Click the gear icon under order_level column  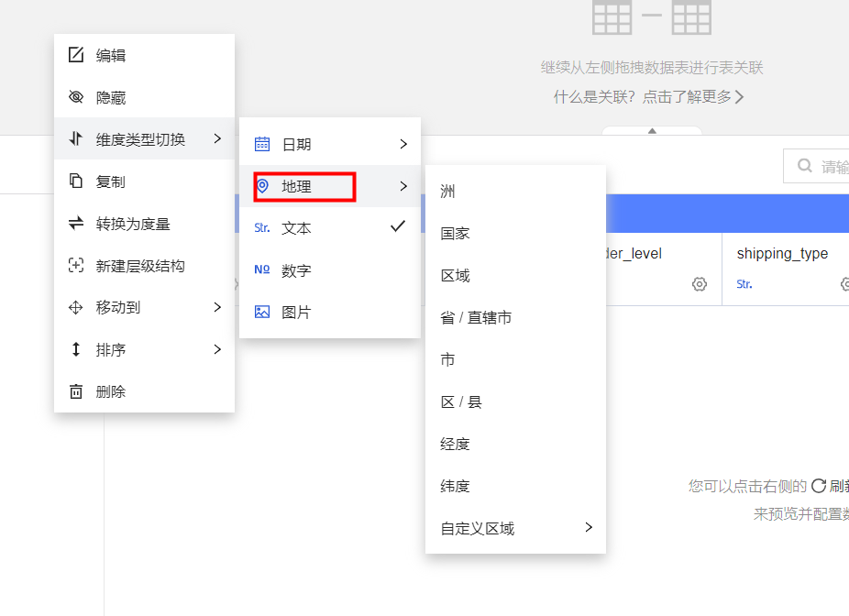tap(700, 284)
